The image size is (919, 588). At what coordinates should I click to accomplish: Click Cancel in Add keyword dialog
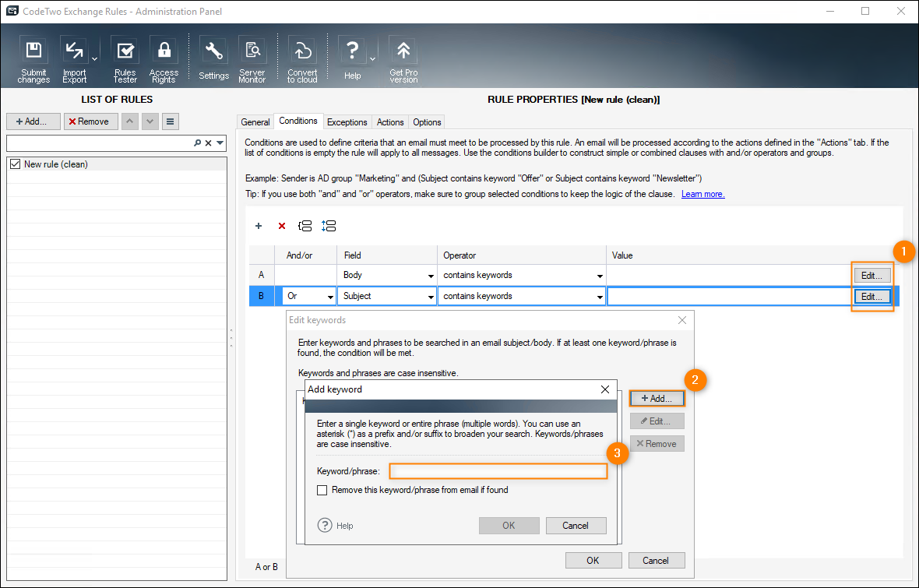click(576, 525)
